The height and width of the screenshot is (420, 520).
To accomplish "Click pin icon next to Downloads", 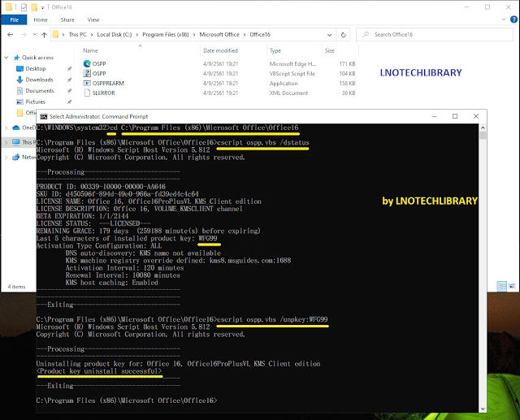I will point(69,80).
